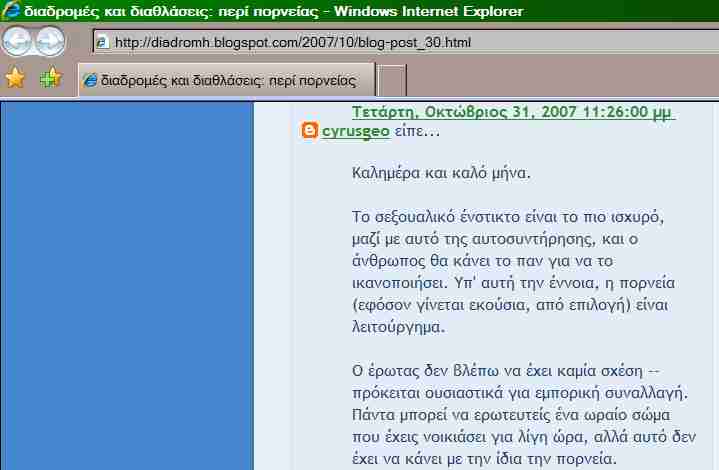The image size is (719, 470).
Task: Click the line 'έχει να κάνει με την ίδια την πορνεία.'
Action: coord(485,459)
